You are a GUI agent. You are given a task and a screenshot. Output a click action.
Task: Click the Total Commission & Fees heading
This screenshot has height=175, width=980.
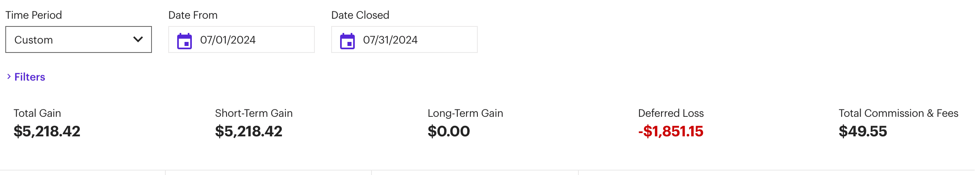pos(898,113)
